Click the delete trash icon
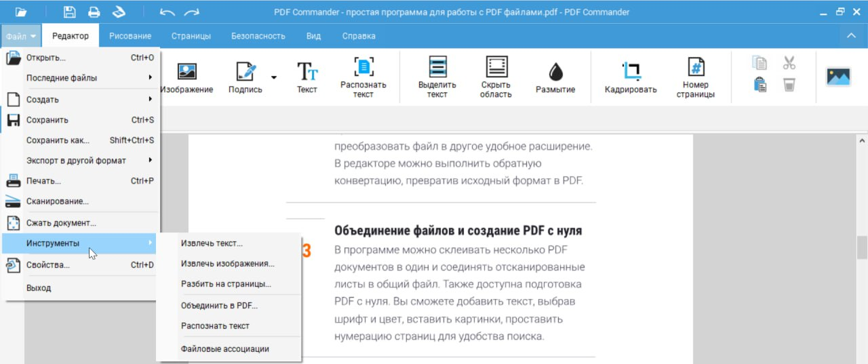The width and height of the screenshot is (868, 364). [789, 85]
